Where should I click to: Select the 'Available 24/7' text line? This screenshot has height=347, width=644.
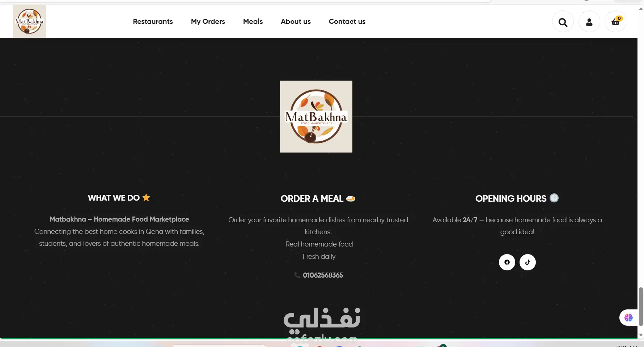coord(517,220)
